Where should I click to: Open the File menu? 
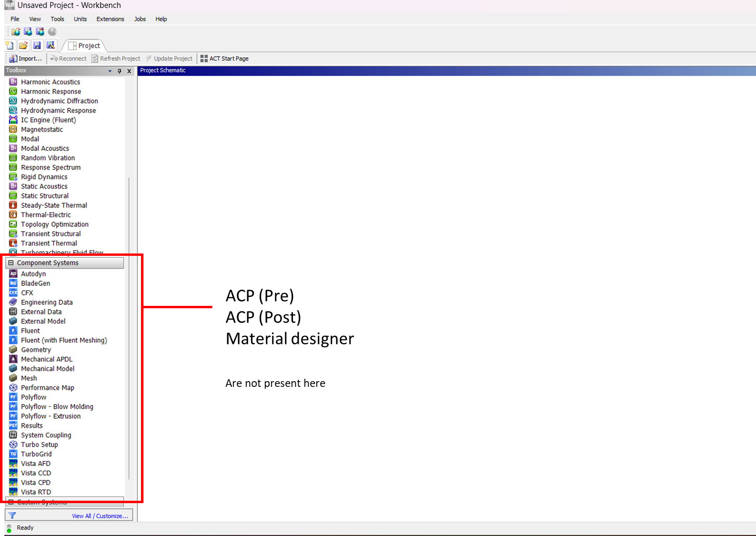15,19
